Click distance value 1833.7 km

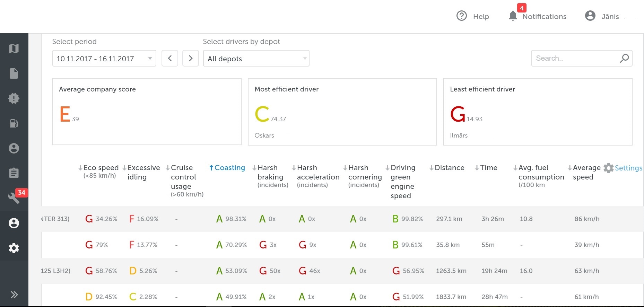tap(451, 297)
